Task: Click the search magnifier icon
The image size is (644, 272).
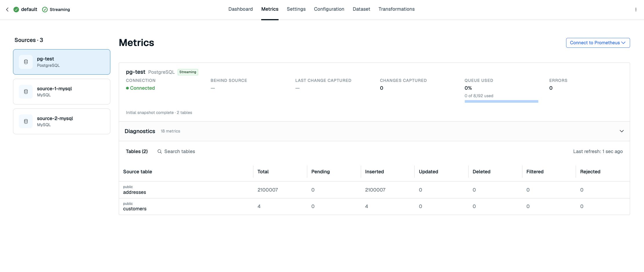Action: click(x=160, y=152)
